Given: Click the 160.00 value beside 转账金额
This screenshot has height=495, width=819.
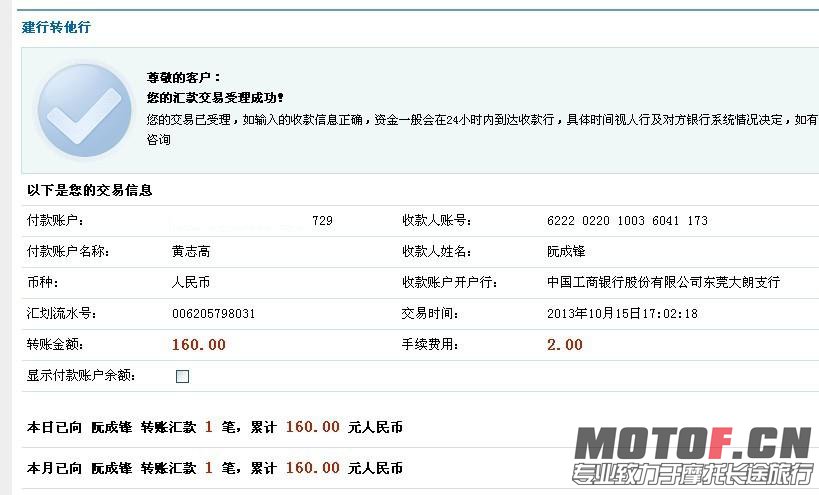Looking at the screenshot, I should click(198, 345).
